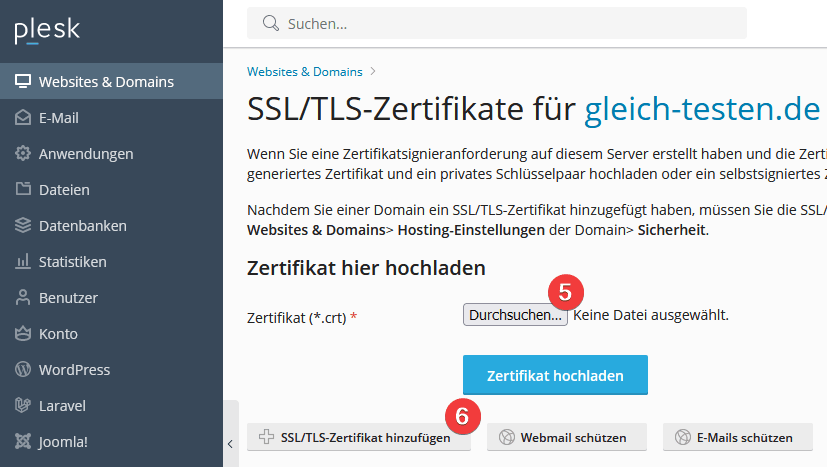
Task: Open the Benutzer menu item
Action: click(111, 297)
